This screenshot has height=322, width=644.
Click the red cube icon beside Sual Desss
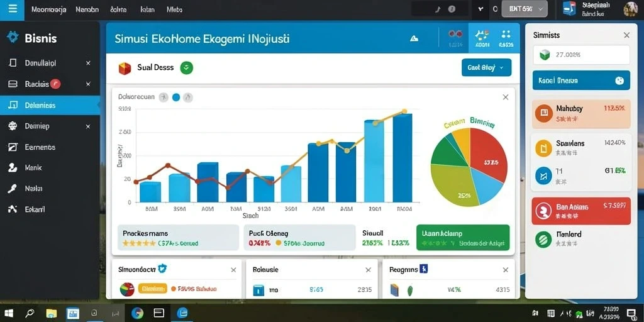(x=125, y=68)
